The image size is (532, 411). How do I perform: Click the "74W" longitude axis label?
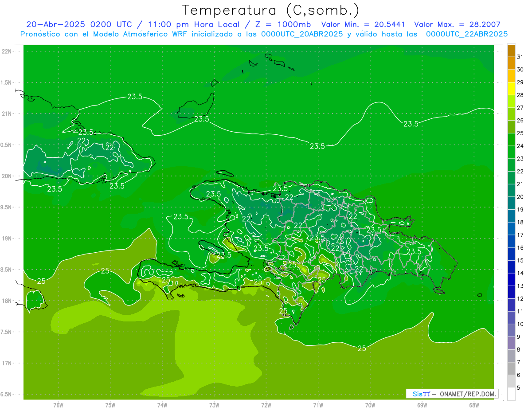[162, 405]
